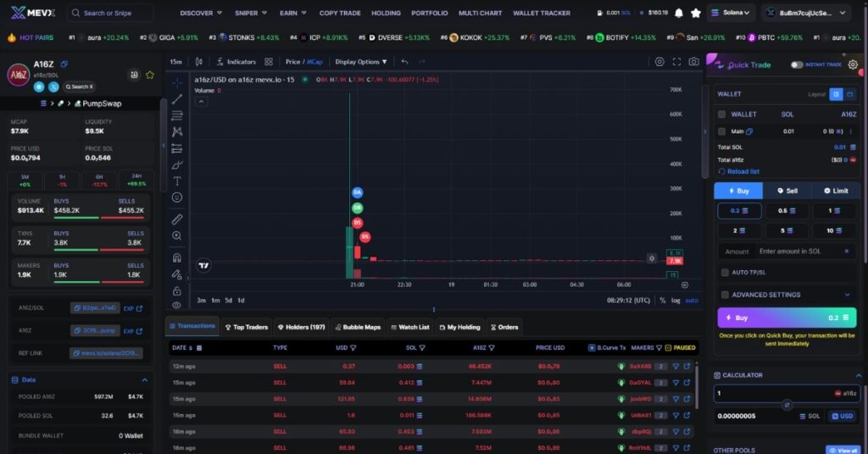Open the Solana network dropdown
This screenshot has width=868, height=454.
pos(731,13)
